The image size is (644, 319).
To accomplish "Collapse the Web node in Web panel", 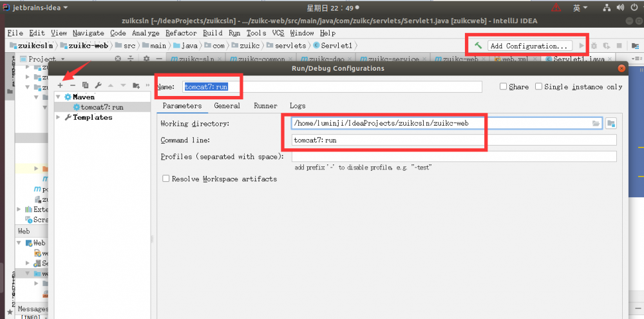I will (19, 243).
